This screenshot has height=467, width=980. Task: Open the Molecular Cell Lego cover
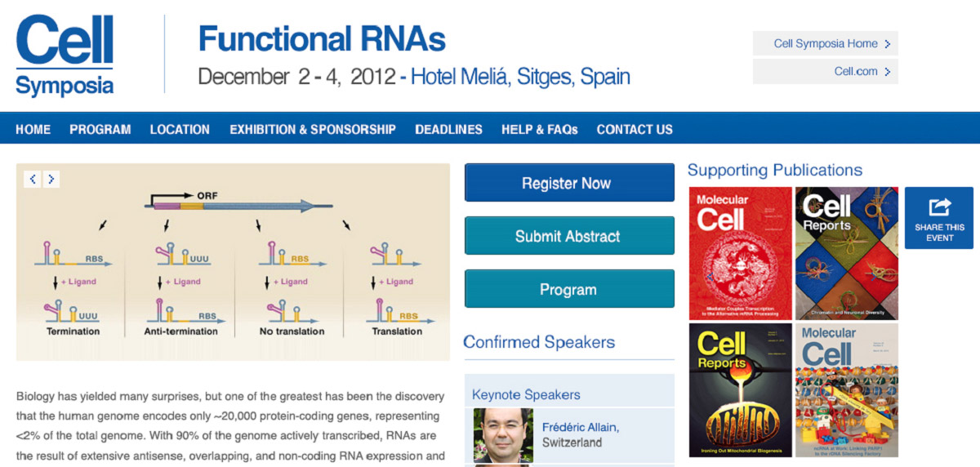(846, 389)
